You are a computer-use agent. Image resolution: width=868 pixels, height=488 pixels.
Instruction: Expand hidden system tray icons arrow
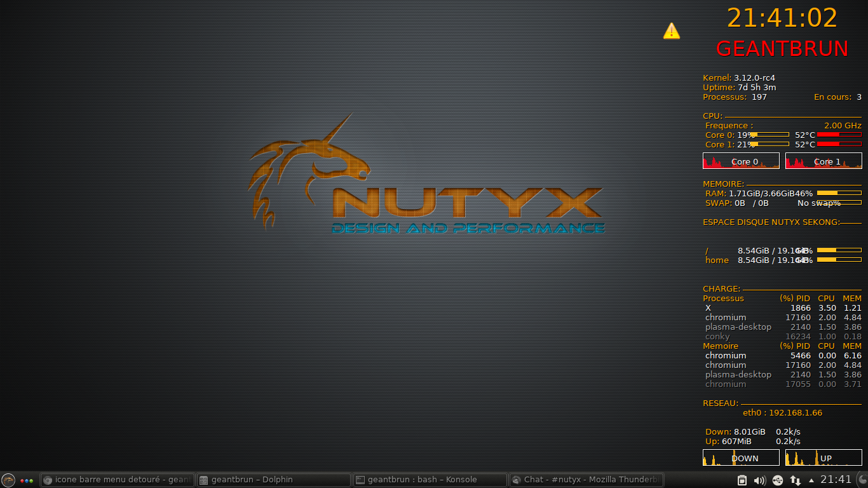click(811, 480)
